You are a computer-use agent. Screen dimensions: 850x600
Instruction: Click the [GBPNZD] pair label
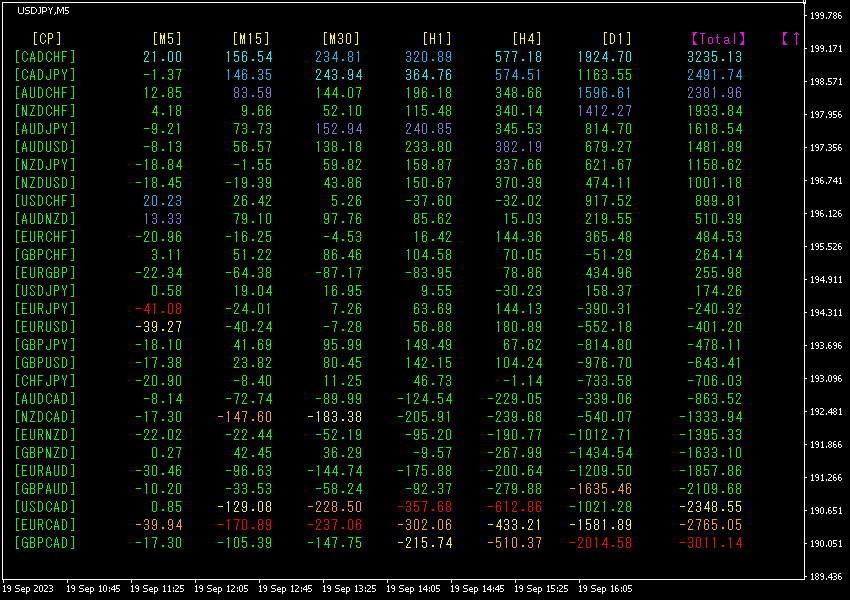pos(45,453)
